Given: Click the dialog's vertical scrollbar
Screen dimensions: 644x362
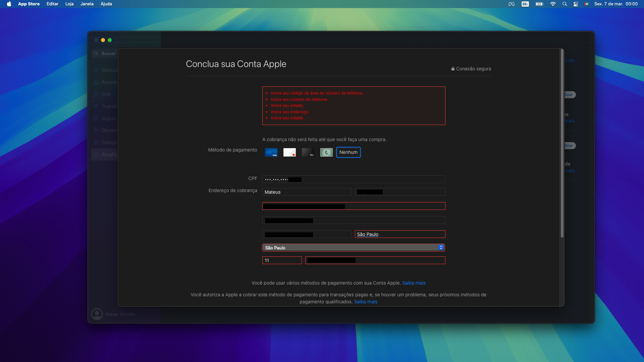Looking at the screenshot, I should click(562, 143).
